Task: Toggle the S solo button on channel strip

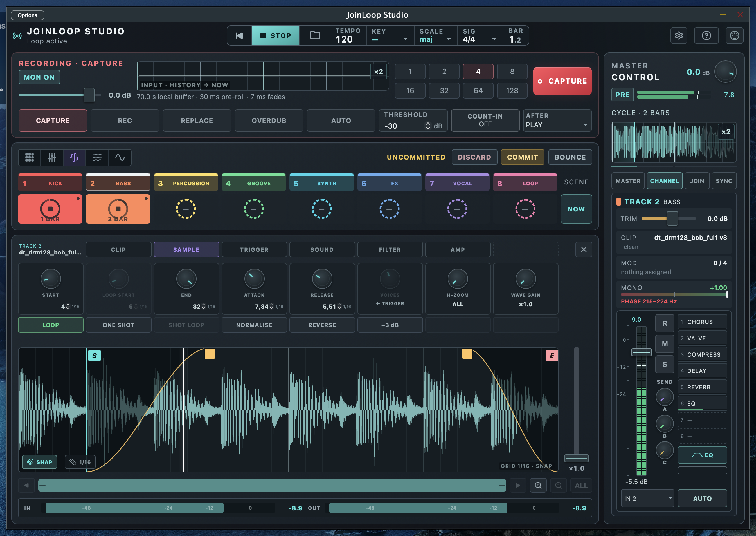Action: (665, 364)
